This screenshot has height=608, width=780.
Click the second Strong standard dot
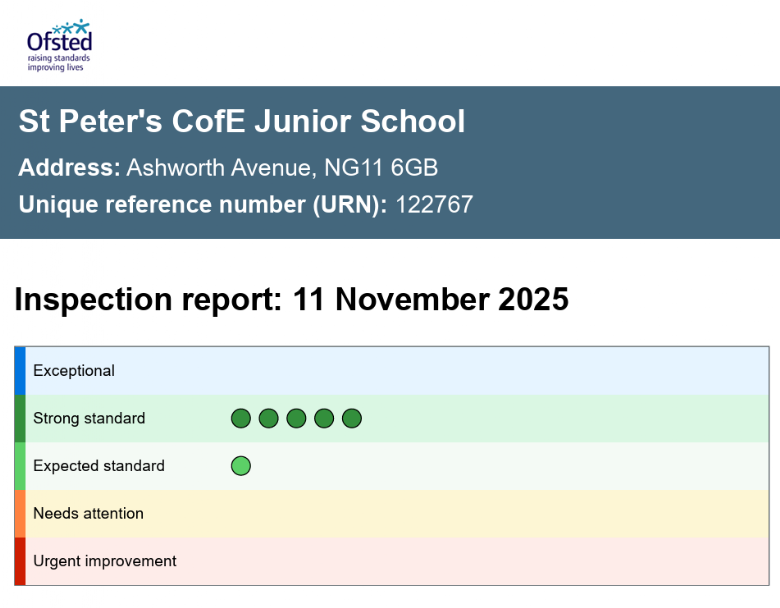[x=269, y=418]
